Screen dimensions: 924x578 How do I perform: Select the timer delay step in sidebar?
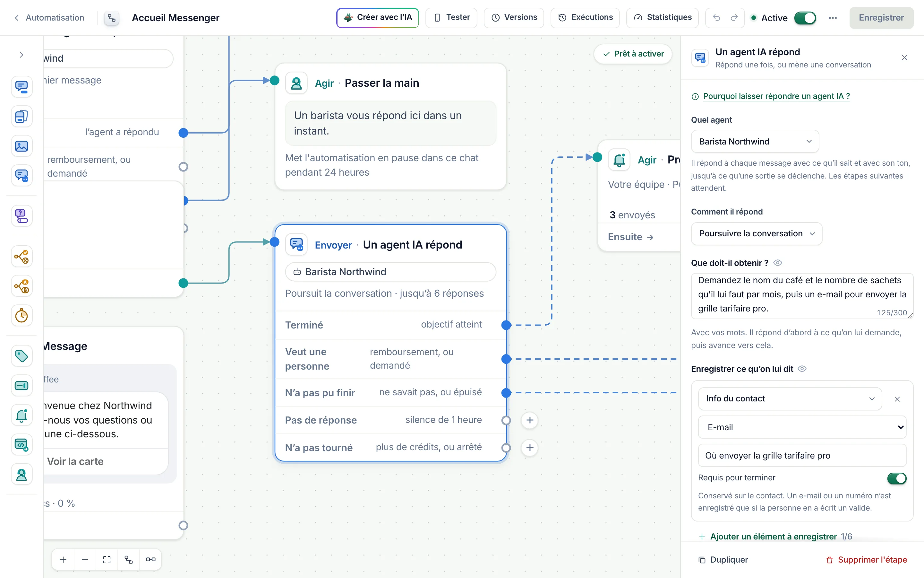click(21, 316)
